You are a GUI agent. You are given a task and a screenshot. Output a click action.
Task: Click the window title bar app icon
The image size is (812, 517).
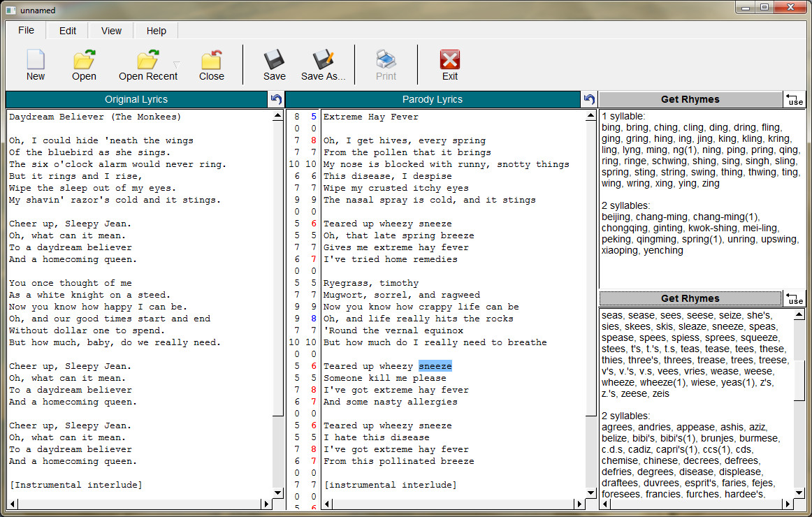coord(10,10)
